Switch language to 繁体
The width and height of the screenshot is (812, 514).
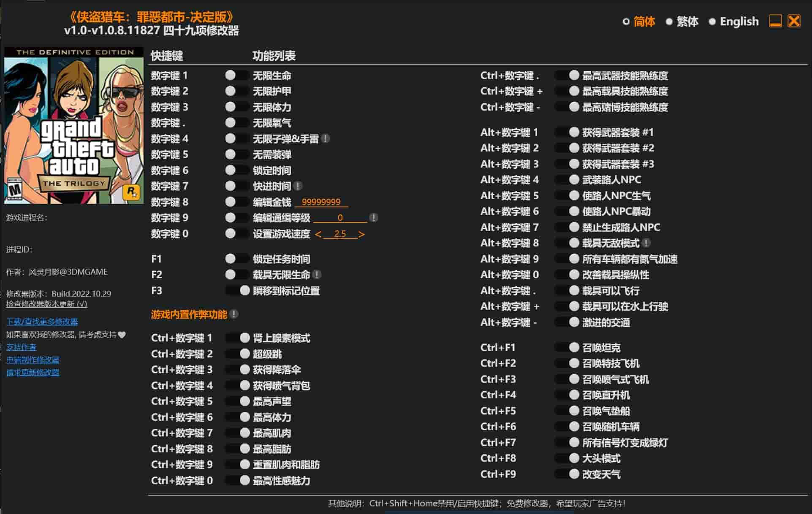[669, 22]
